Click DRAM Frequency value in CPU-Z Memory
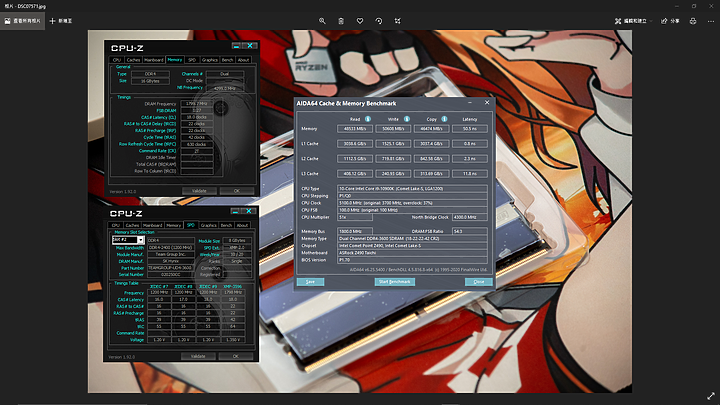Image resolution: width=720 pixels, height=405 pixels. click(197, 104)
